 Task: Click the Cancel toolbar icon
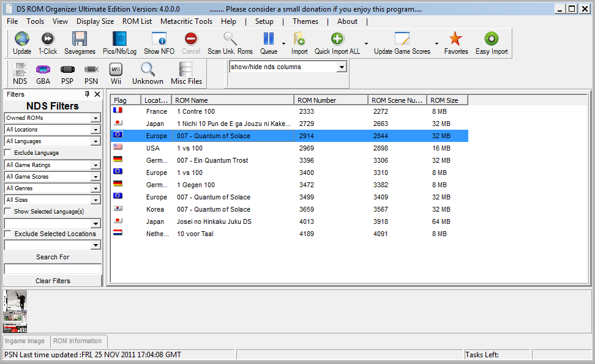191,39
